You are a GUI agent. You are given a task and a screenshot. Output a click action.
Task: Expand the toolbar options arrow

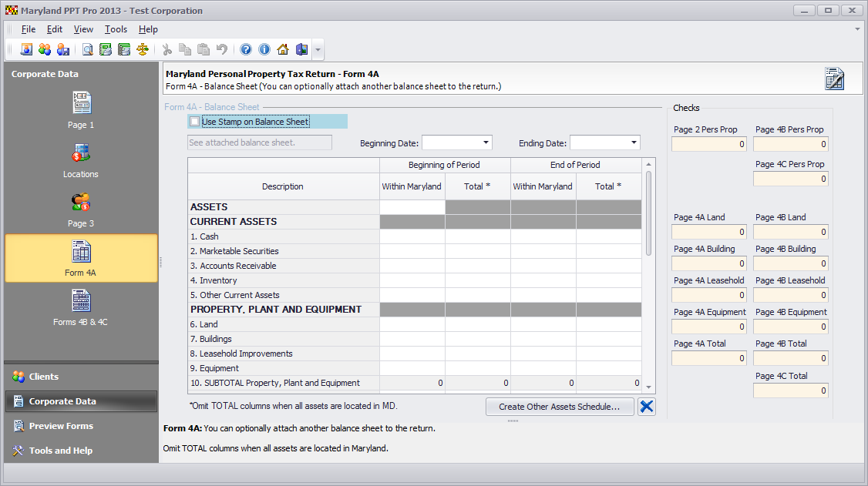point(318,50)
